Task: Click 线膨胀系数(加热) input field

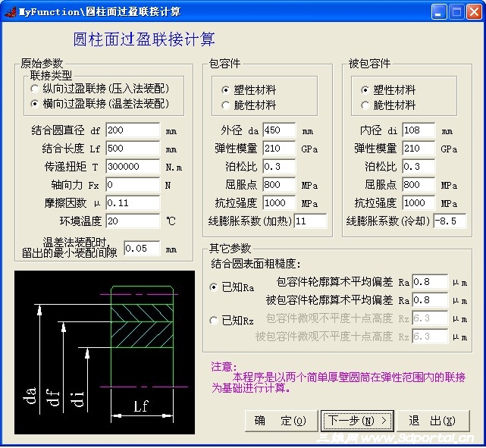Action: point(310,221)
